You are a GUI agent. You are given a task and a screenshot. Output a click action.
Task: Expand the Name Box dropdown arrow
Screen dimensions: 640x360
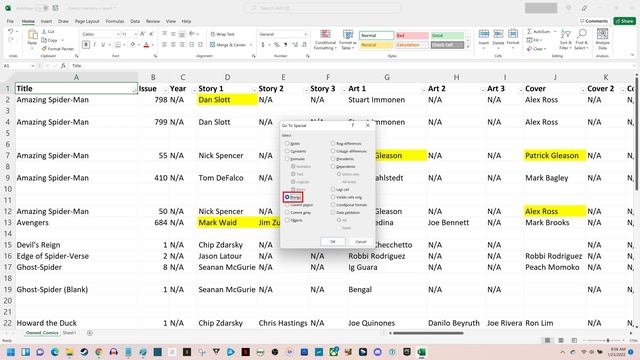pyautogui.click(x=33, y=66)
